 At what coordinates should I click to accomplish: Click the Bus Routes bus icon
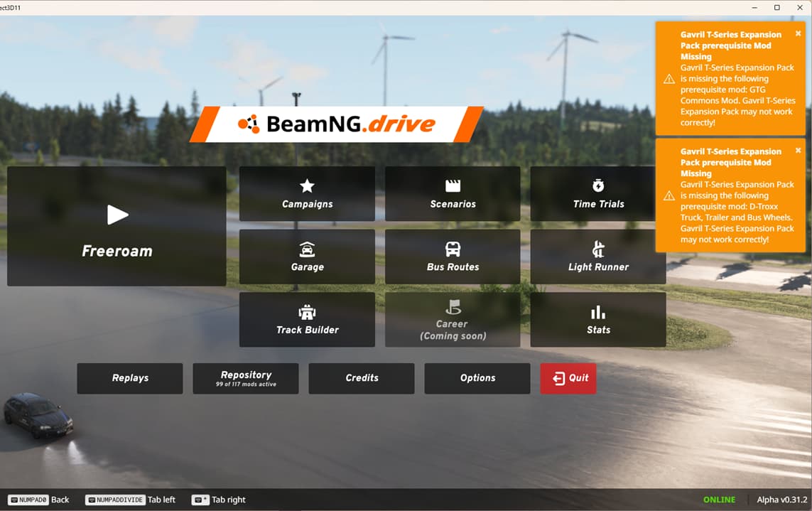coord(453,249)
